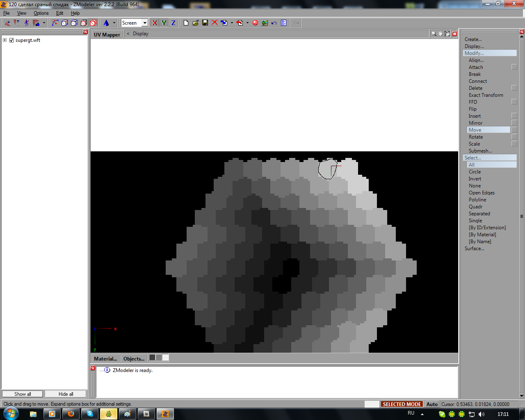This screenshot has height=420, width=525.
Task: Click the X axis constraint button
Action: click(154, 23)
